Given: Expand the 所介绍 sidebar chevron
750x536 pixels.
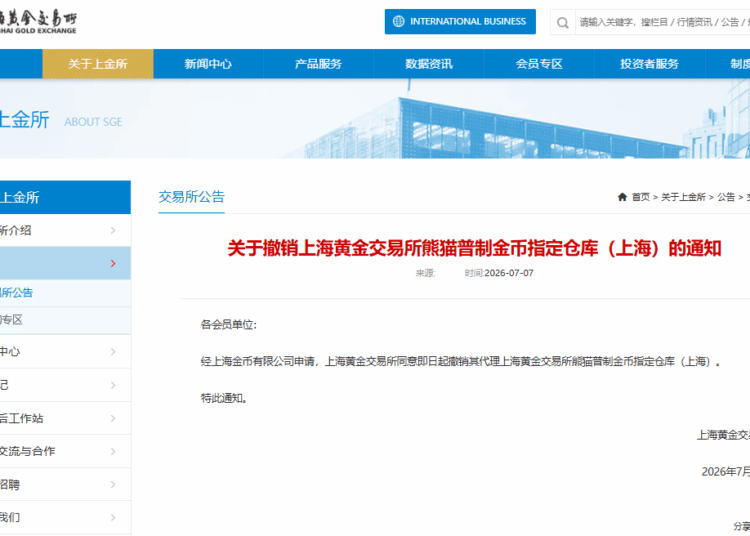Looking at the screenshot, I should coord(113,230).
